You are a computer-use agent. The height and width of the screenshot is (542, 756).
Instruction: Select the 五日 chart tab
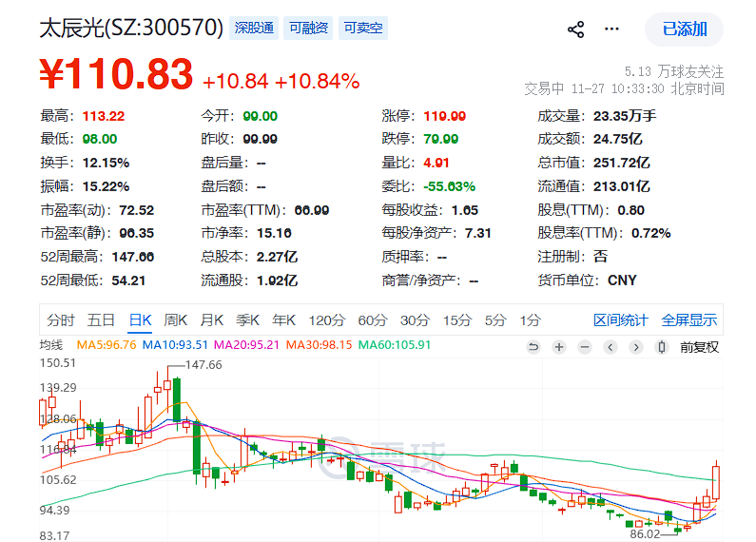click(x=101, y=320)
